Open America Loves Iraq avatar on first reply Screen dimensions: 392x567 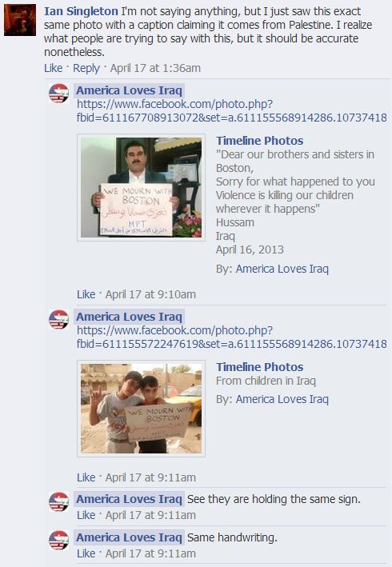tap(59, 94)
